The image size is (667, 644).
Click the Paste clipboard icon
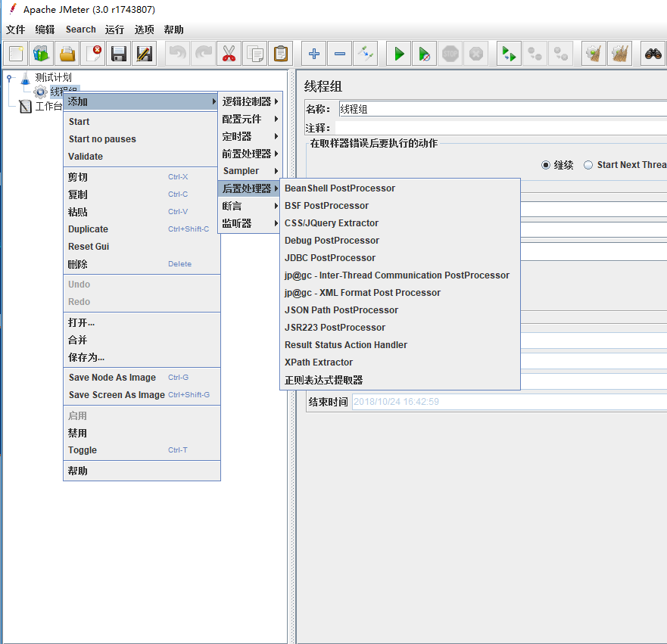pos(280,54)
